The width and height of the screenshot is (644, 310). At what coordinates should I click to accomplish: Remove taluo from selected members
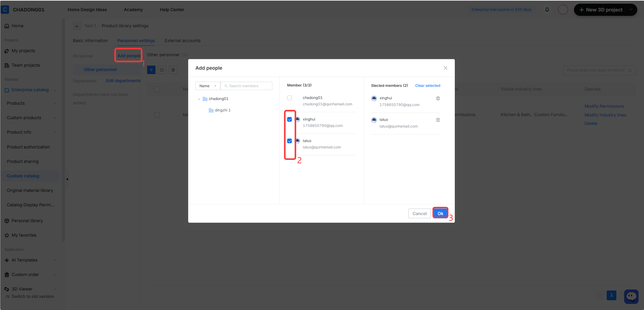tap(438, 120)
